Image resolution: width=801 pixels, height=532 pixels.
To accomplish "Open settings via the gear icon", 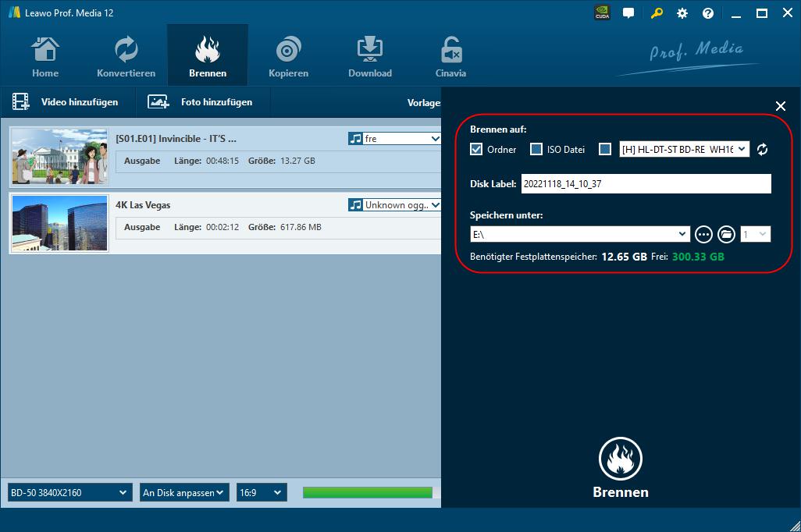I will coord(682,13).
